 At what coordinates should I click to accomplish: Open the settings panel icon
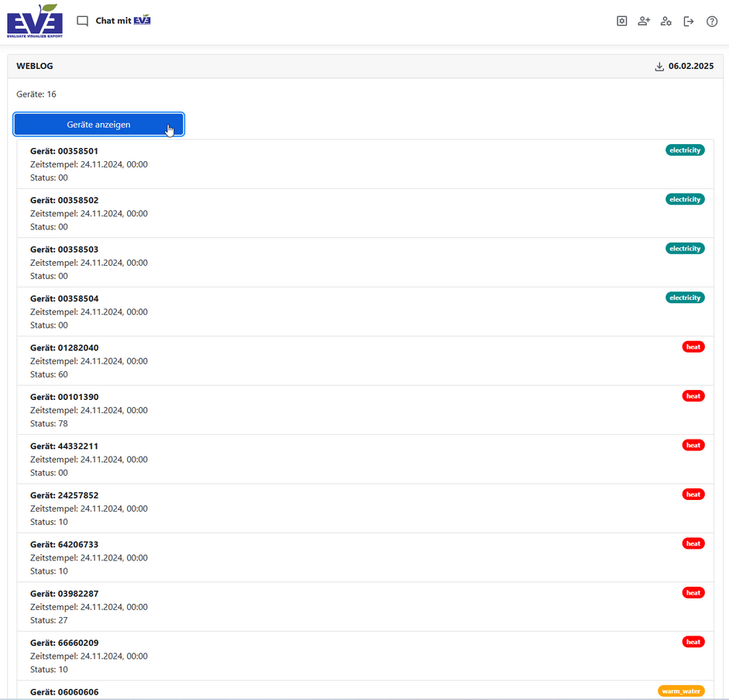point(621,22)
